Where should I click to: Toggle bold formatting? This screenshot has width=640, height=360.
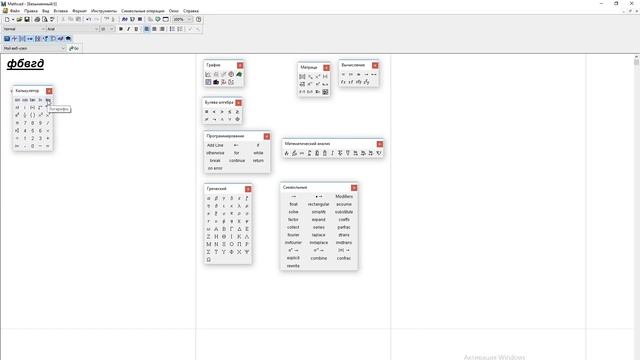point(121,29)
